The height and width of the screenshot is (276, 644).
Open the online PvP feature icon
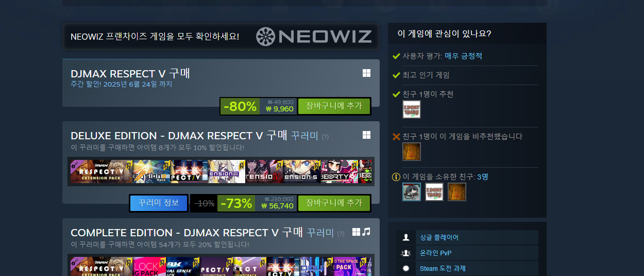click(406, 253)
